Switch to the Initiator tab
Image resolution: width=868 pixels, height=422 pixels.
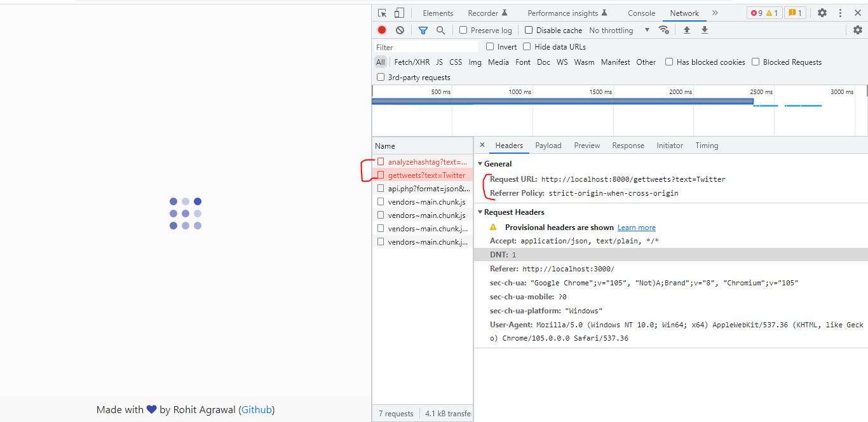[x=670, y=146]
